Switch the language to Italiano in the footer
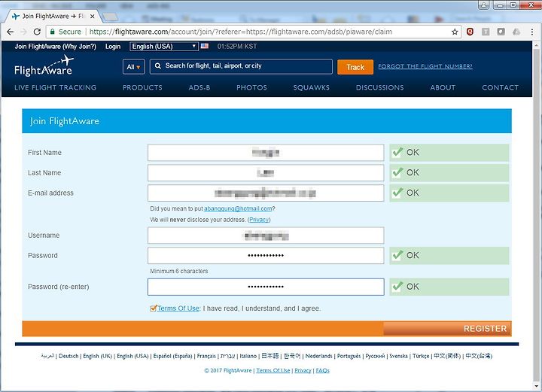Viewport: 542px width, 392px height. click(248, 356)
